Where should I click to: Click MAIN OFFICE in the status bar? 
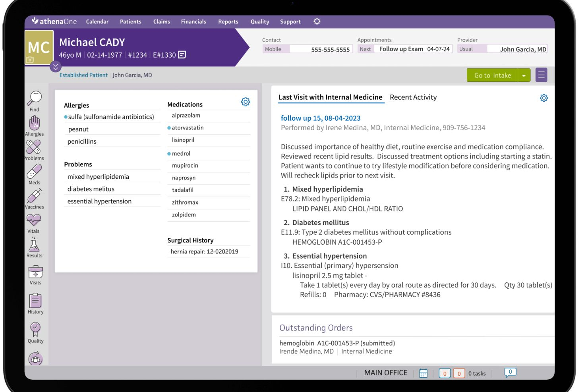tap(386, 373)
